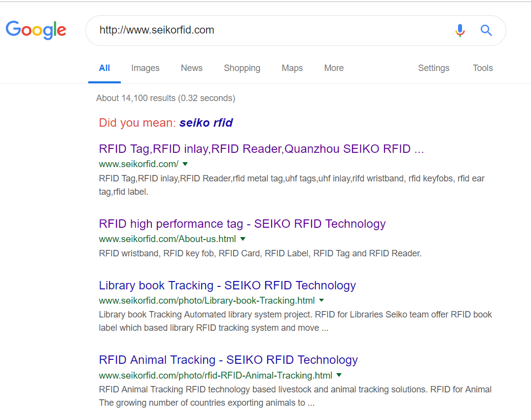
Task: Click the suggested query 'seiko rfid'
Action: click(206, 123)
